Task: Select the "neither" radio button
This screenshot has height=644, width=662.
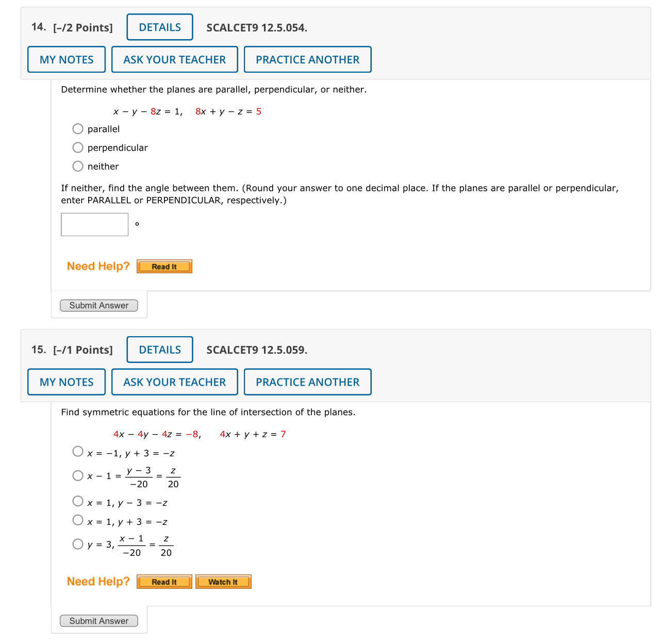Action: [78, 166]
